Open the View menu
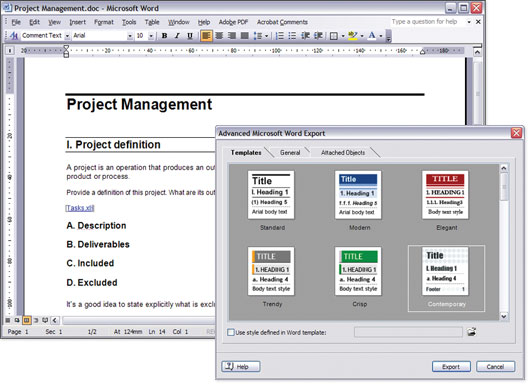Image resolution: width=529 pixels, height=385 pixels. pyautogui.click(x=54, y=22)
